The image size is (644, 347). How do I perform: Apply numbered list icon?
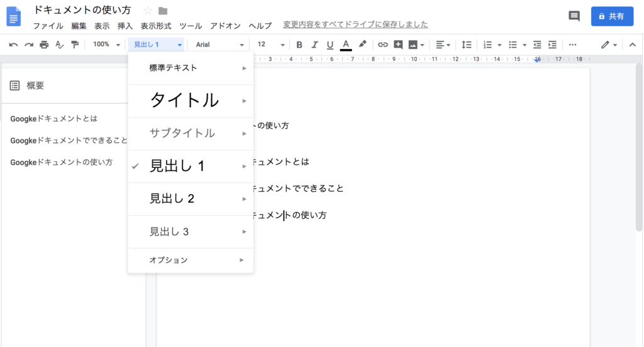point(487,45)
